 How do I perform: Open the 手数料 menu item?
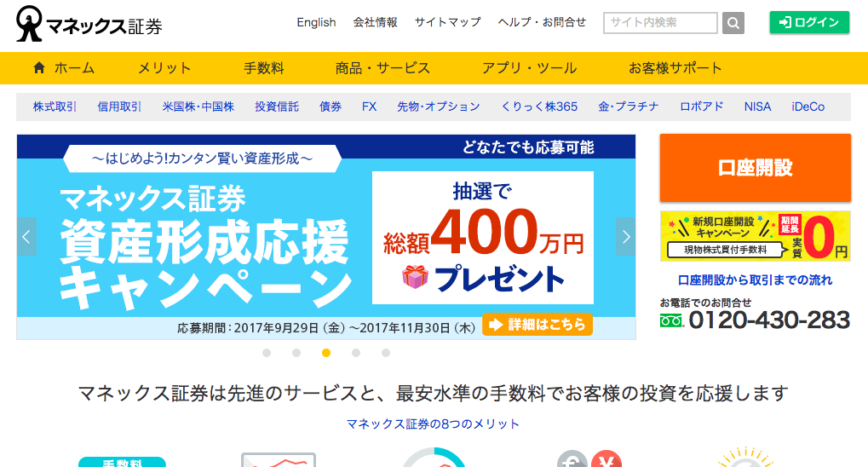point(263,68)
